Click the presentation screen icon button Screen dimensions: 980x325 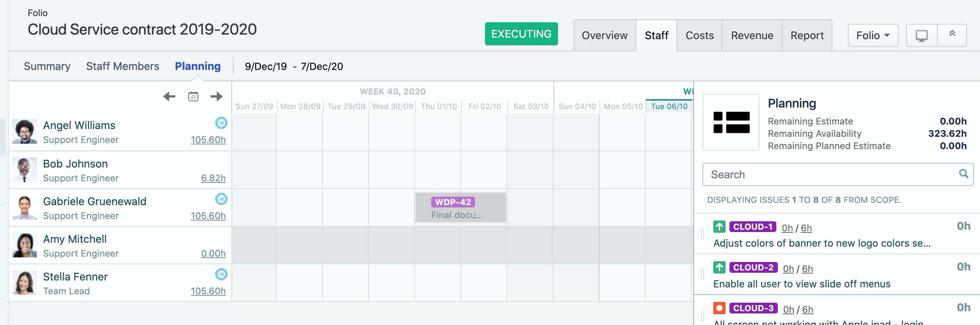(x=922, y=35)
